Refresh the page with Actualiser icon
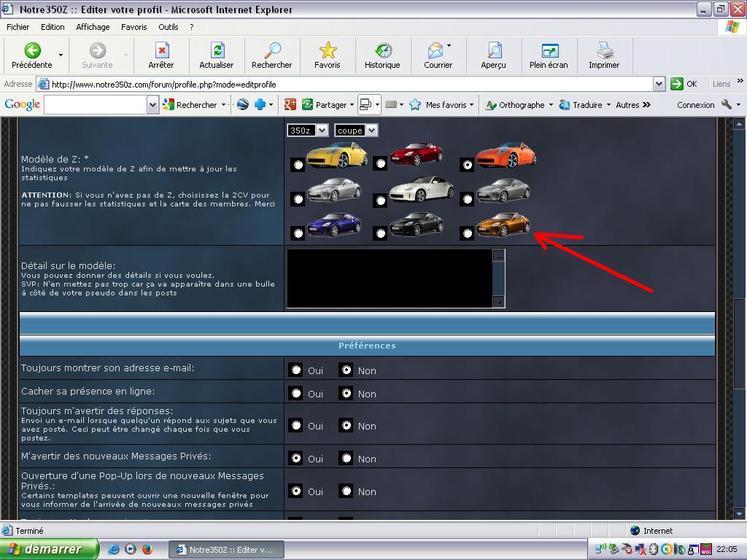The width and height of the screenshot is (747, 560). (x=217, y=50)
